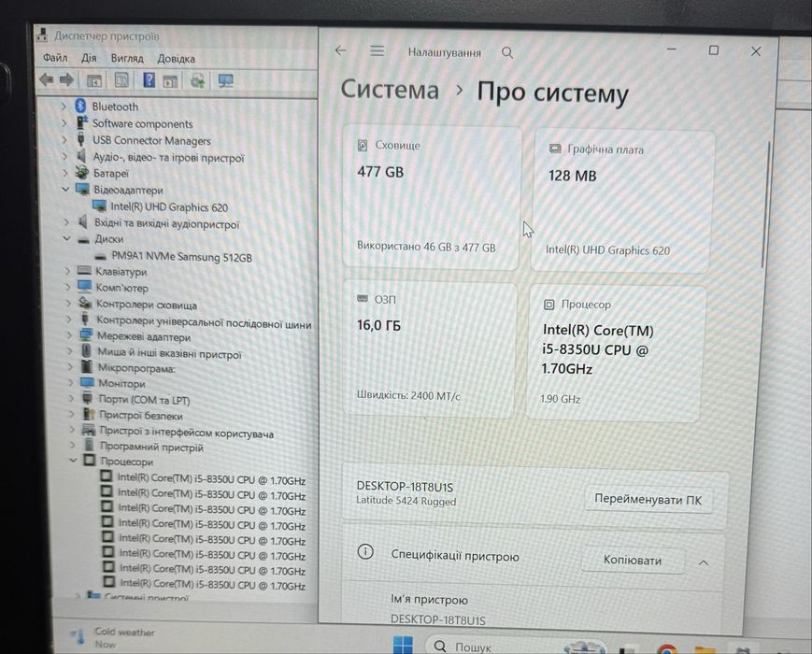Click the Help question-mark toolbar icon
Screen dimensions: 812x654
point(149,80)
